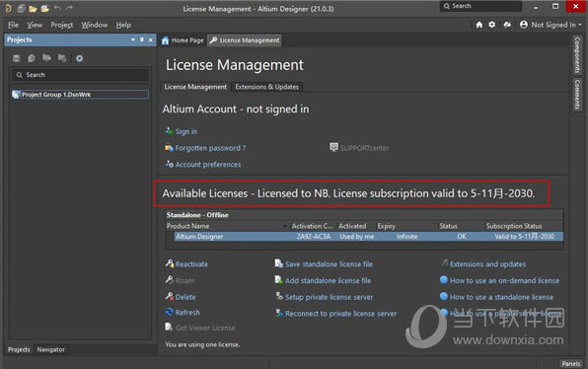Click the save icon in Projects toolbar
The width and height of the screenshot is (588, 369).
tap(16, 58)
